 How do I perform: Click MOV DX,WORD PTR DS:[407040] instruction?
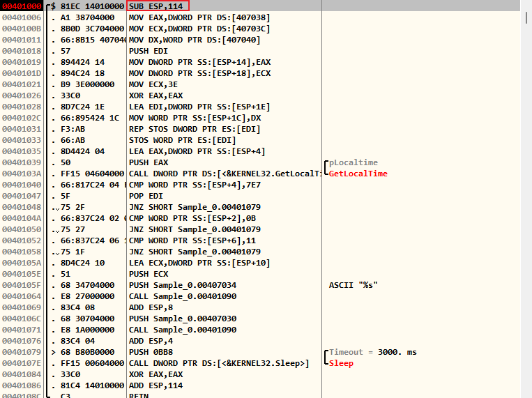click(x=195, y=40)
